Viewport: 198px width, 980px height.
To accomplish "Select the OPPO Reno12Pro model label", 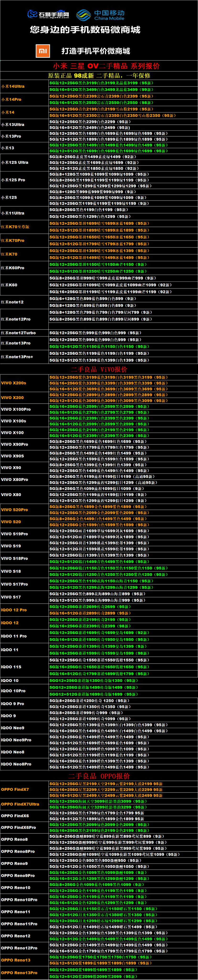I will [x=19, y=948].
